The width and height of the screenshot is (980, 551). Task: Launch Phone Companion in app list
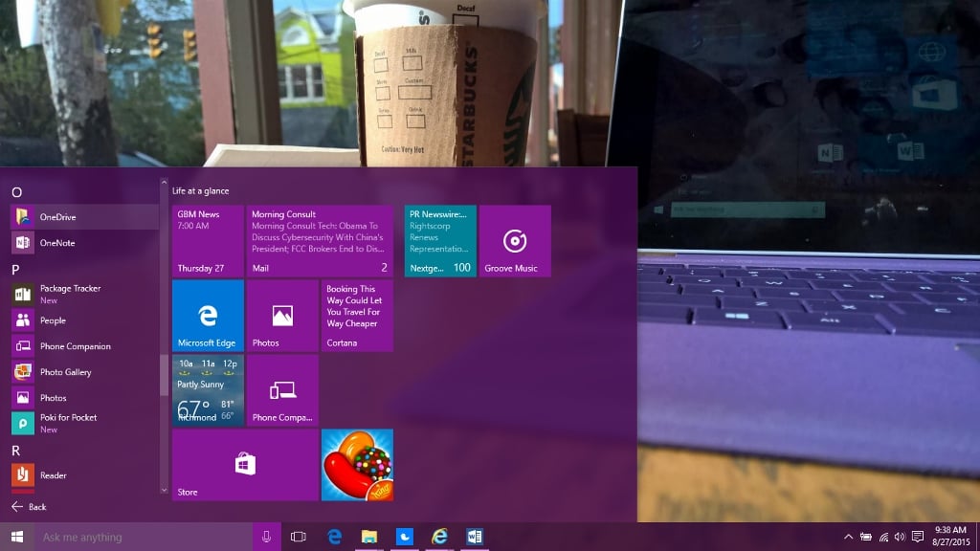[84, 345]
